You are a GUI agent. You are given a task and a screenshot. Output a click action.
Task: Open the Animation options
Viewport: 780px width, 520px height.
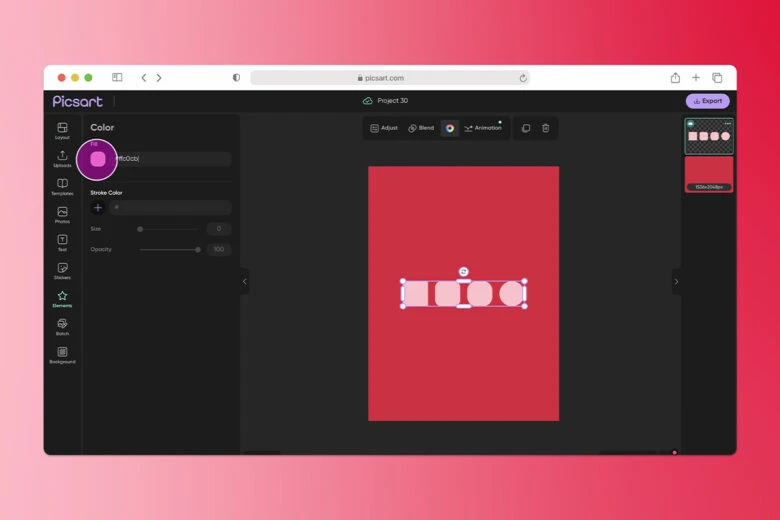(x=483, y=128)
